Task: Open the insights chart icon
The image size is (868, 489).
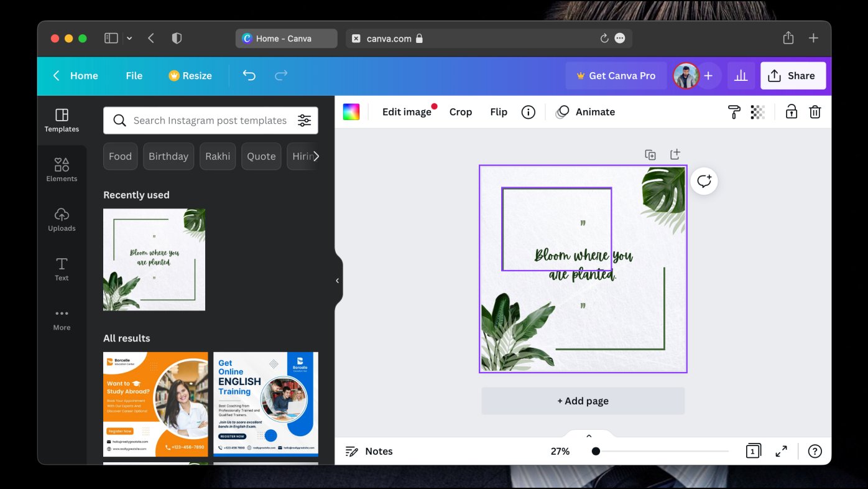Action: [x=741, y=75]
